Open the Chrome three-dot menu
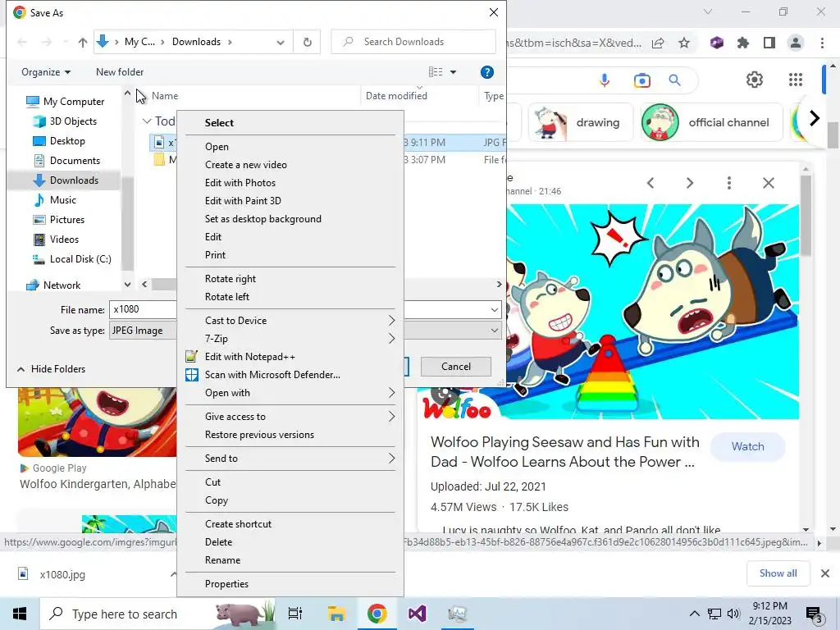The width and height of the screenshot is (840, 630). click(x=822, y=43)
